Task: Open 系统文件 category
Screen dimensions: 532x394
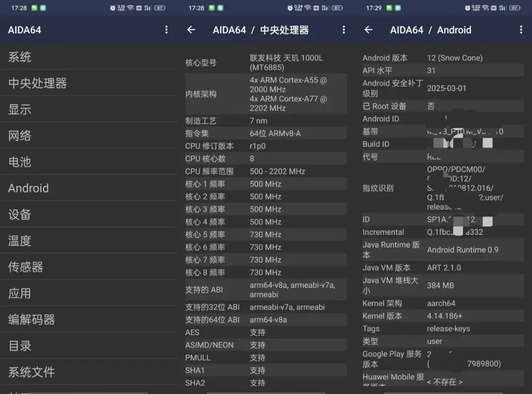Action: [x=89, y=372]
